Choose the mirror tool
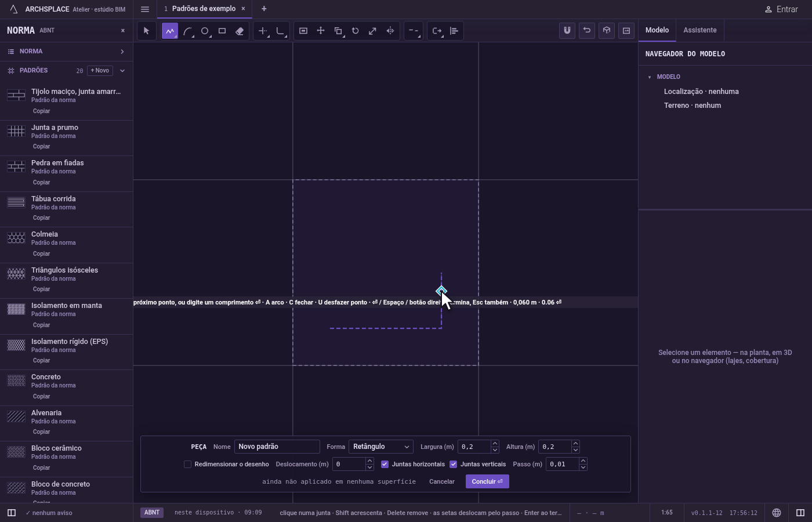This screenshot has width=812, height=522. [x=390, y=31]
